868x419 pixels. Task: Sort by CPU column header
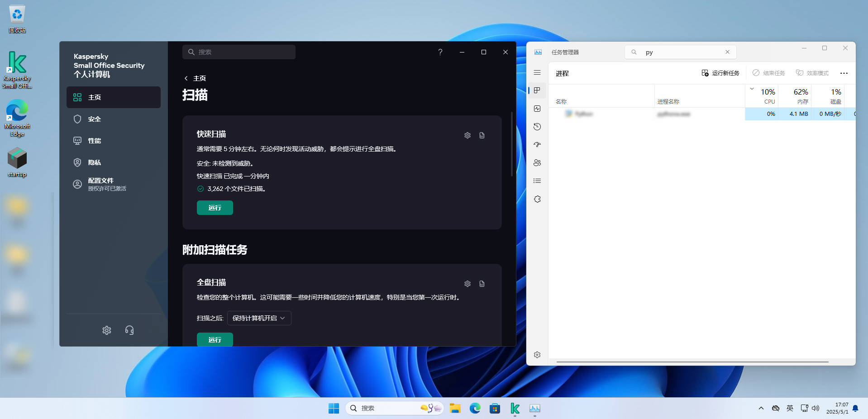[762, 96]
